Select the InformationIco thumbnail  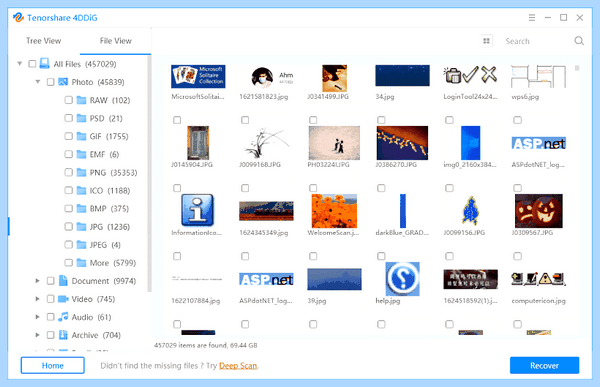tap(197, 210)
